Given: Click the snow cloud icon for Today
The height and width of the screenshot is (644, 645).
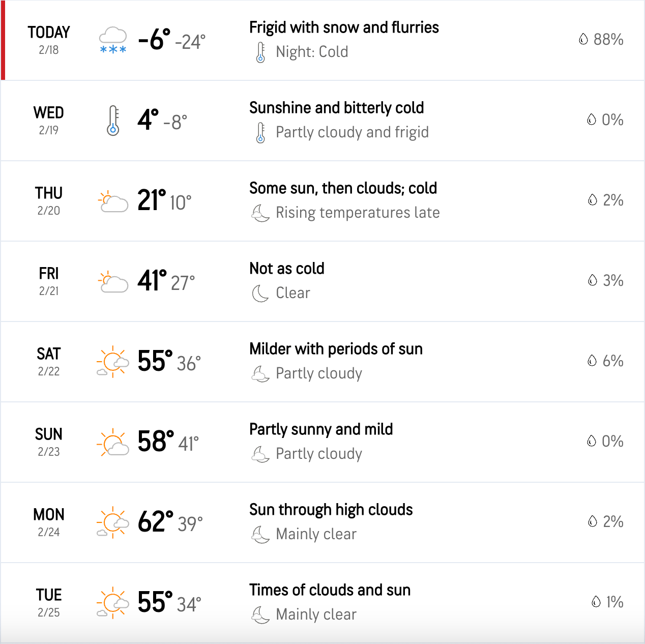Looking at the screenshot, I should (x=112, y=40).
